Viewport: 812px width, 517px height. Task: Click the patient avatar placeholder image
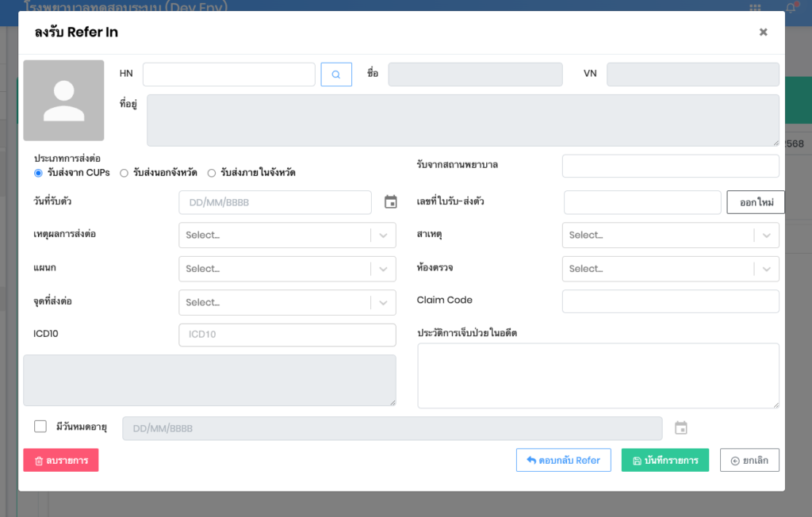tap(63, 101)
